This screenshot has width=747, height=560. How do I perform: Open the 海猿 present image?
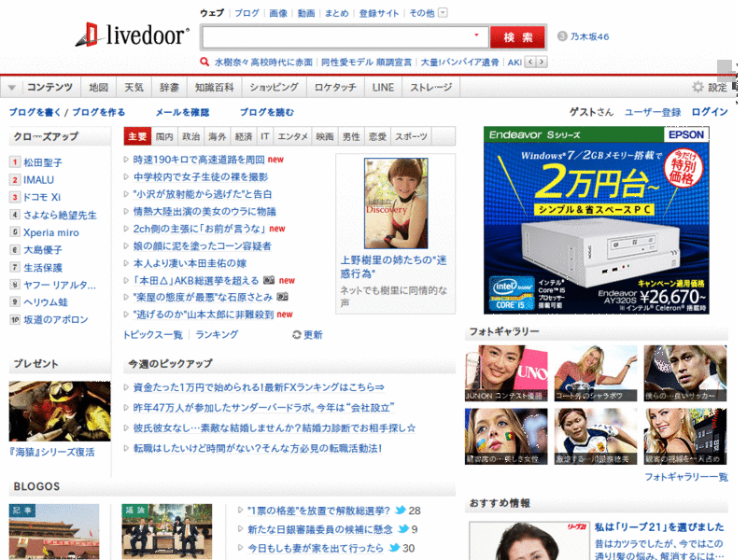[x=60, y=411]
